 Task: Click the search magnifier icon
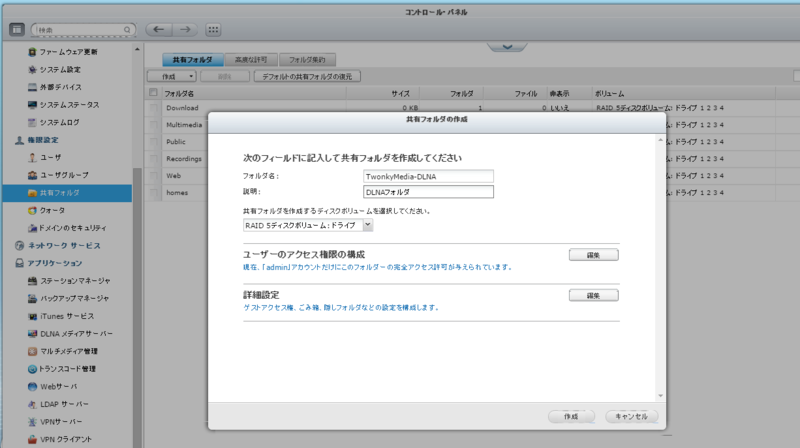pos(127,30)
